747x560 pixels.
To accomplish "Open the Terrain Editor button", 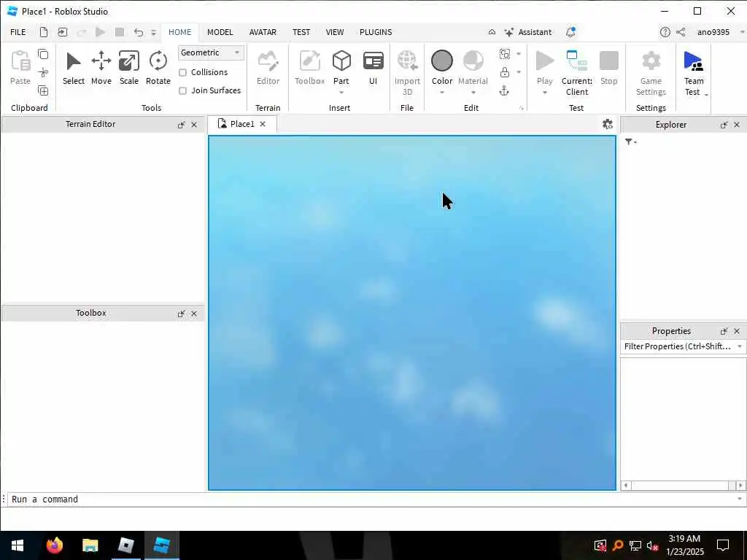I will click(268, 68).
